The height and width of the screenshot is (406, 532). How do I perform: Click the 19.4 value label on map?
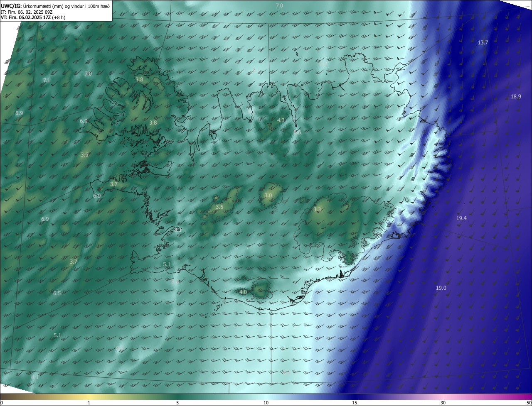pyautogui.click(x=461, y=218)
